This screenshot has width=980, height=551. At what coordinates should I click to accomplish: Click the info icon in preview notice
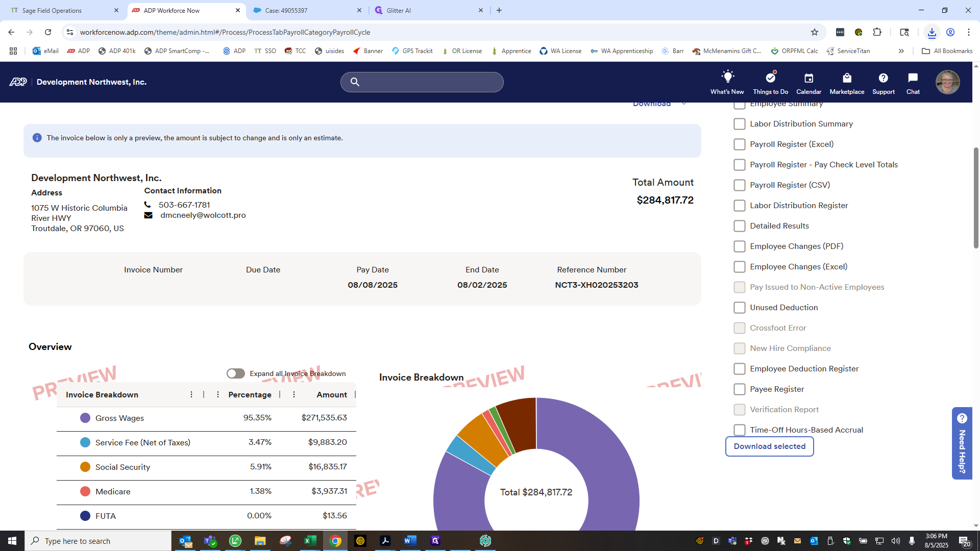[37, 138]
